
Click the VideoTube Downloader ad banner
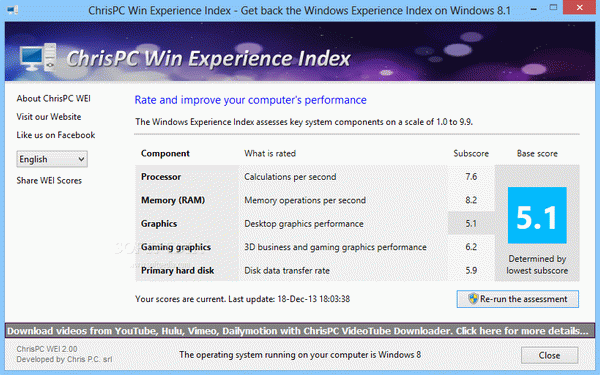300,331
